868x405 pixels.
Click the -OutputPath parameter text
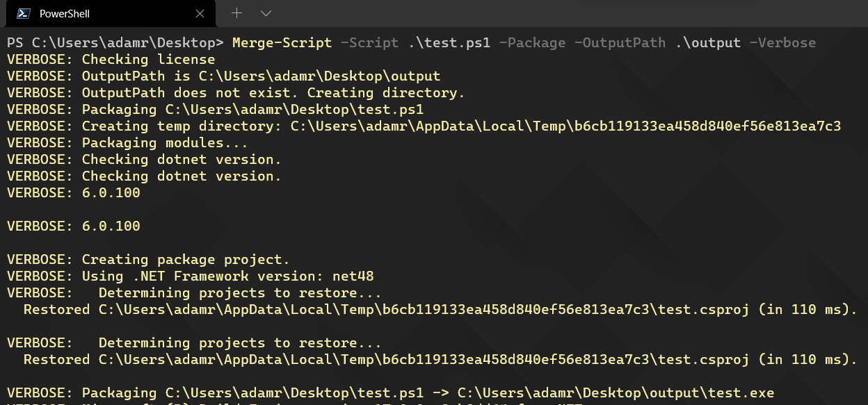pyautogui.click(x=620, y=42)
